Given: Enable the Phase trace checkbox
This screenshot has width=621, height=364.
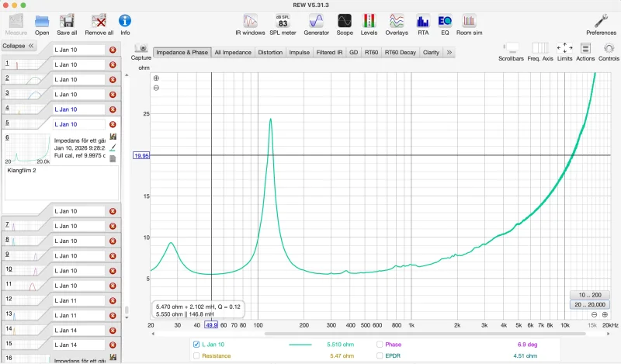Looking at the screenshot, I should click(380, 344).
